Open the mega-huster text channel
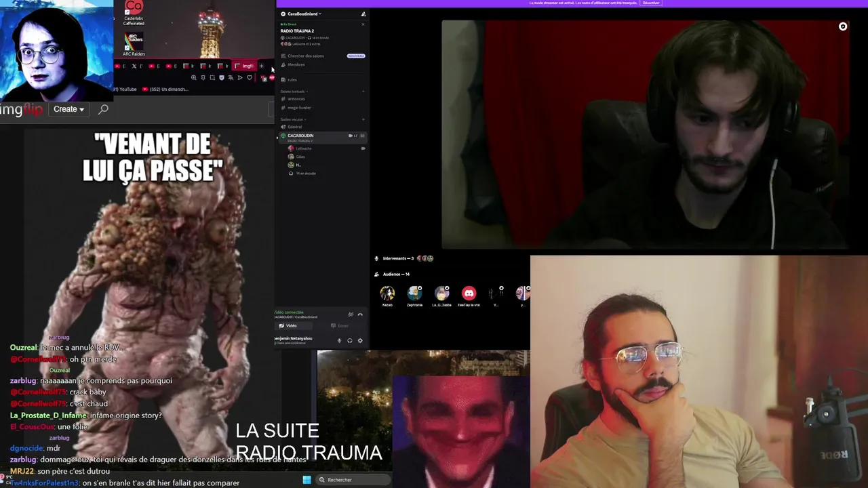The height and width of the screenshot is (488, 868). (299, 107)
